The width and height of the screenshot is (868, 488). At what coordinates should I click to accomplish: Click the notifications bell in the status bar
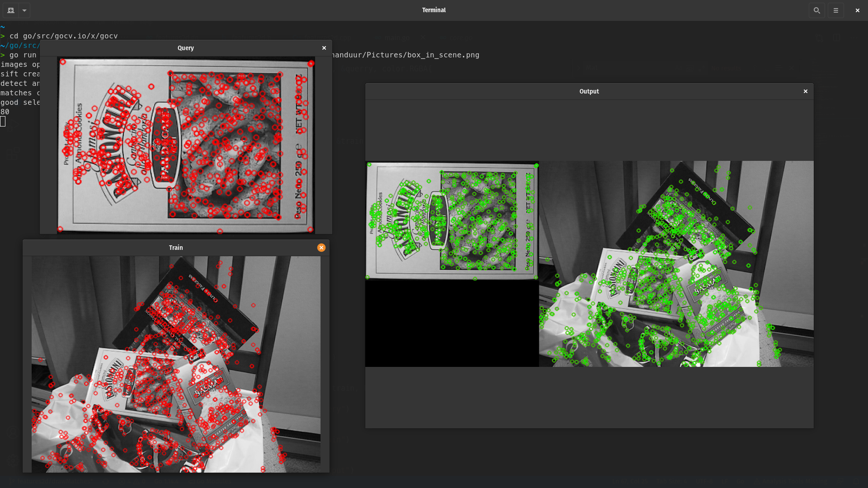(856, 482)
